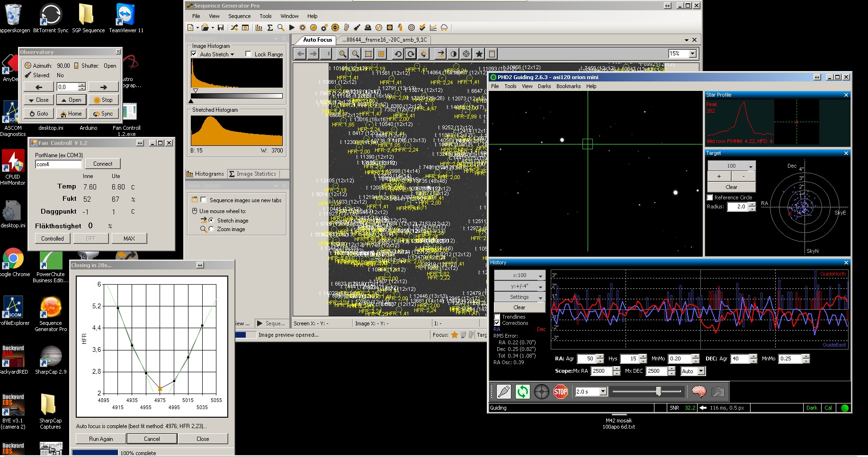Screen dimensions: 868x457
Task: Click the save sequence floppy icon
Action: (x=221, y=27)
